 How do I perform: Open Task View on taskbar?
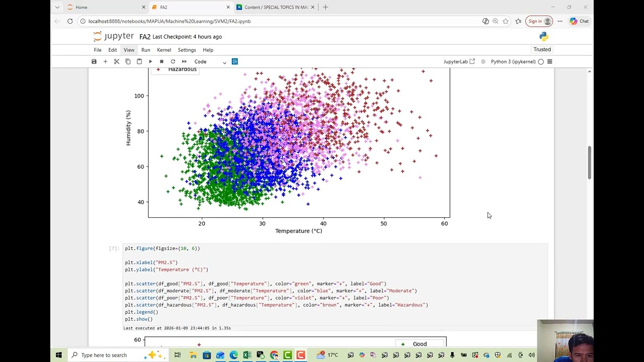click(x=178, y=355)
